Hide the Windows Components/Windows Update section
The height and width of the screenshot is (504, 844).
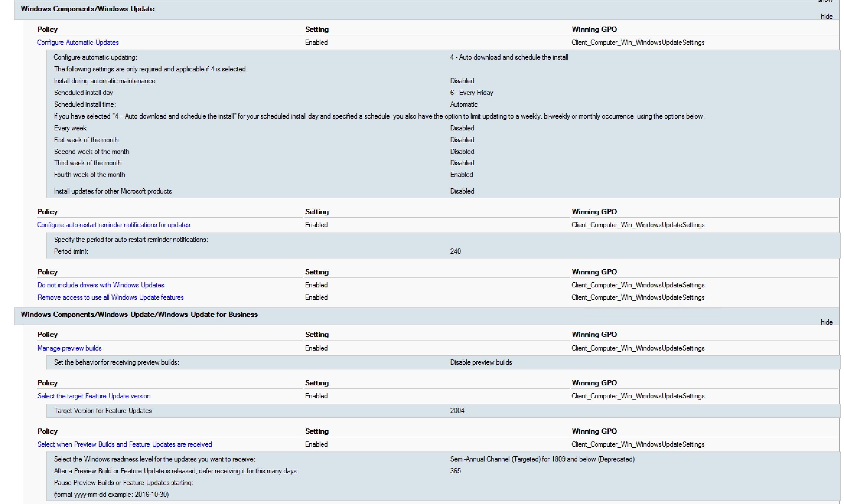(x=826, y=16)
